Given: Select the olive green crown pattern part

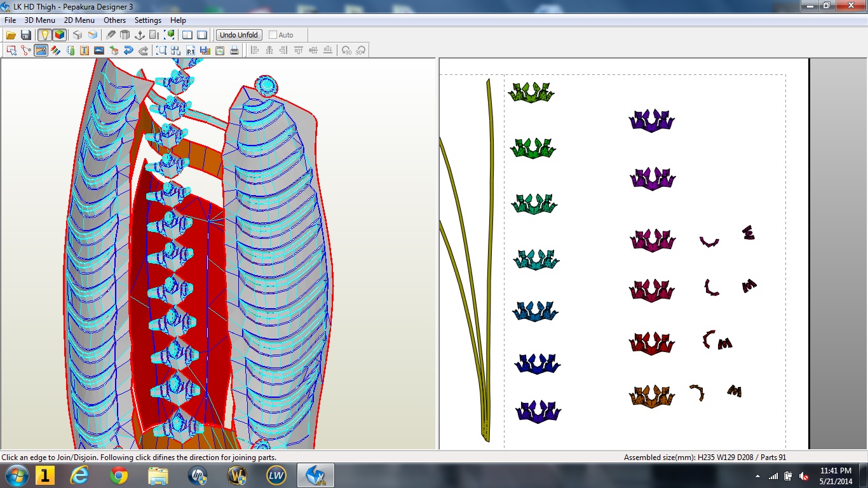Looking at the screenshot, I should click(532, 93).
